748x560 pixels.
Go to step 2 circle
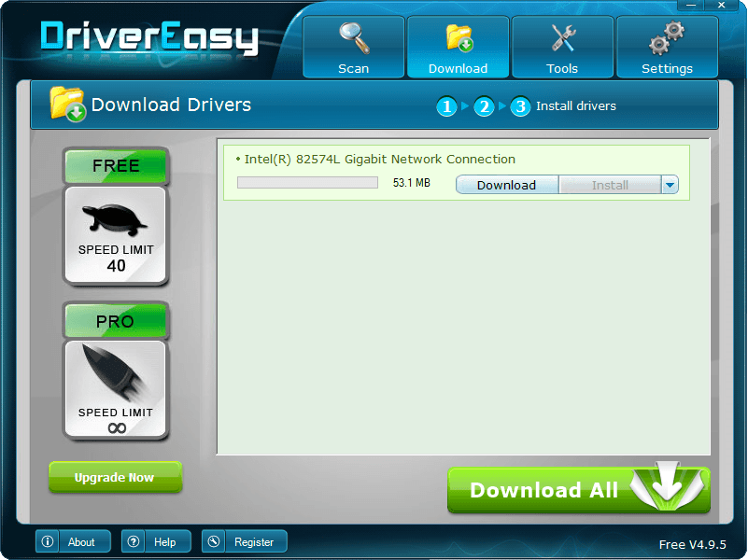click(x=483, y=106)
